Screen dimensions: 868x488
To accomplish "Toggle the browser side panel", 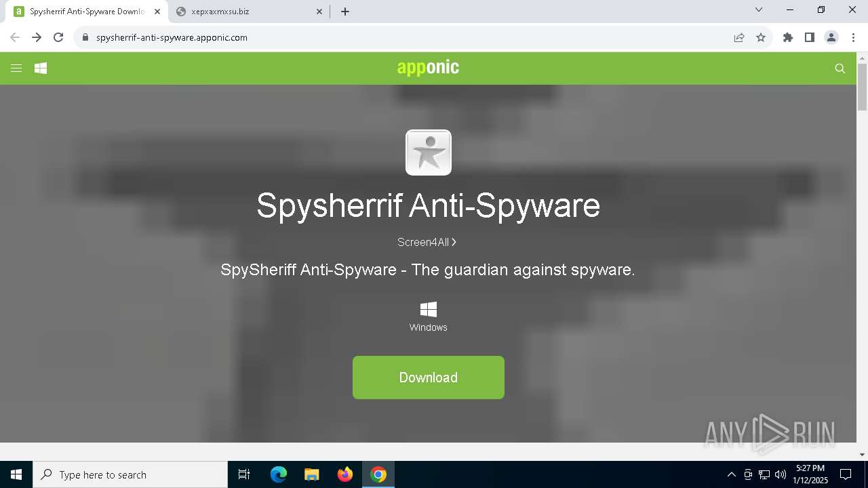I will click(810, 37).
